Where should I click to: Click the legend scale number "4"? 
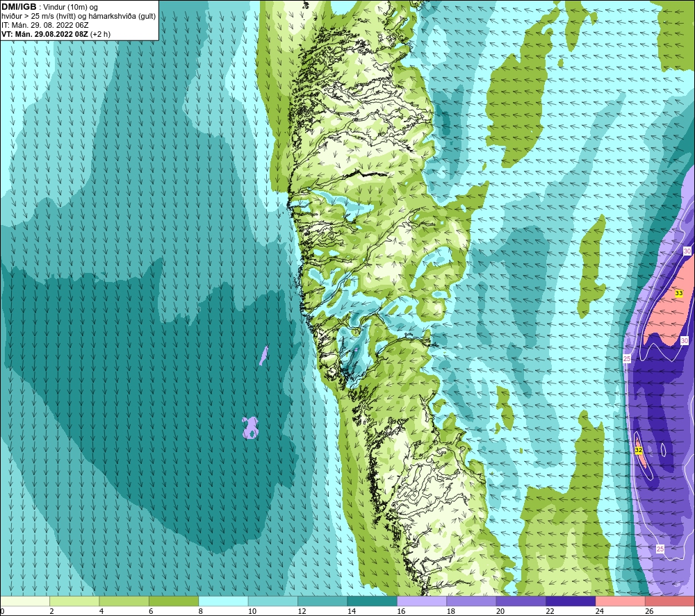pos(101,612)
